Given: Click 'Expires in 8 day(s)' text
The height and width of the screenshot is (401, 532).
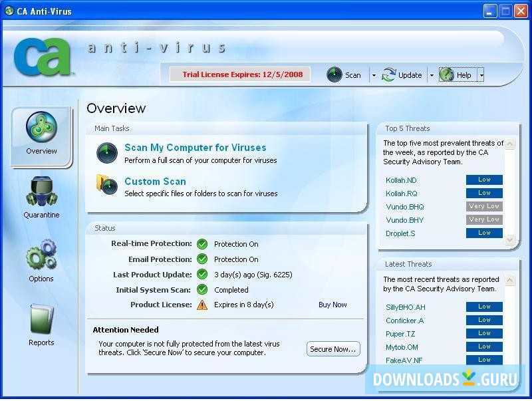Looking at the screenshot, I should coord(243,305).
